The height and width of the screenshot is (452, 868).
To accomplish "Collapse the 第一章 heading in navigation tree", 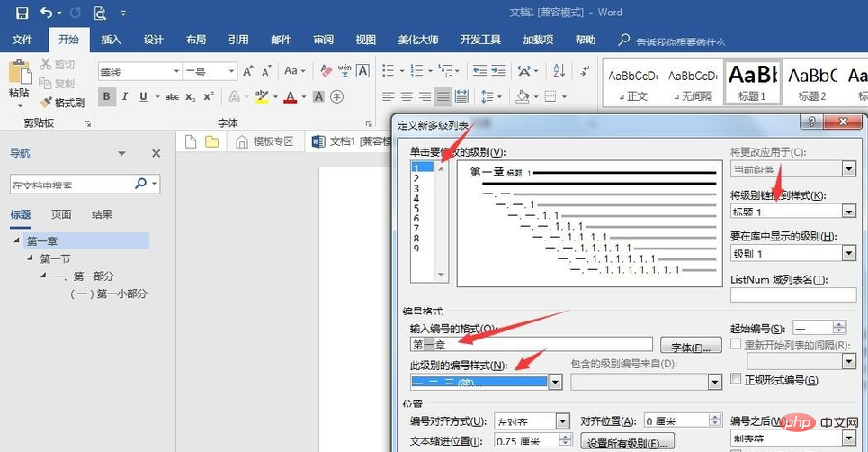I will pos(17,241).
